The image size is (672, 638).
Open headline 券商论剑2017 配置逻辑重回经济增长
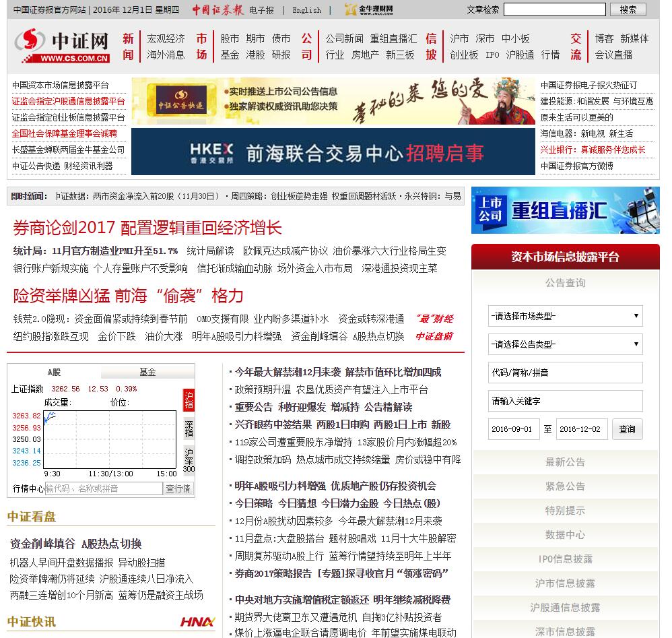coord(147,228)
